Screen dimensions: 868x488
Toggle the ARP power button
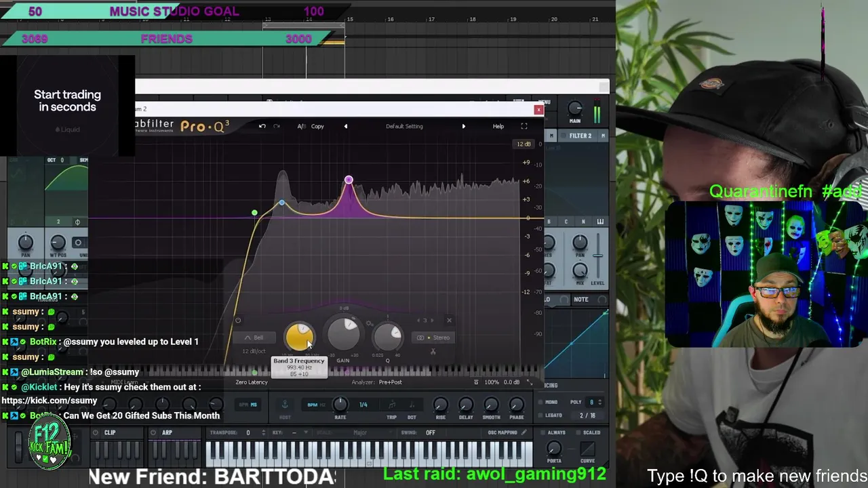click(153, 432)
